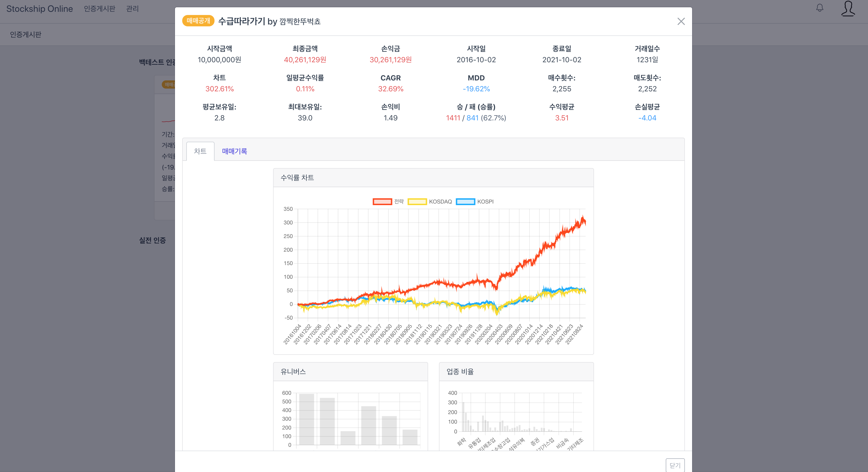Click the yellow KOSDAQ legend color box
This screenshot has width=868, height=472.
pos(417,201)
